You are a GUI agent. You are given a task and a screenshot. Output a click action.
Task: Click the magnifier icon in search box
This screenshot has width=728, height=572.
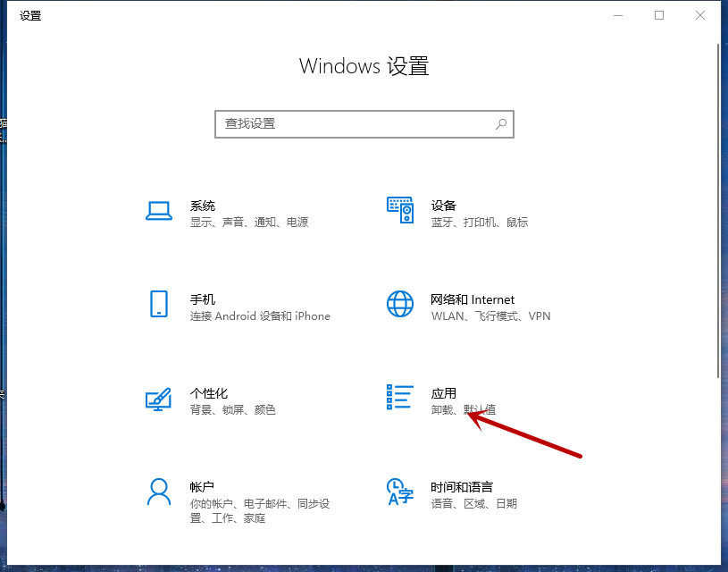click(x=502, y=124)
